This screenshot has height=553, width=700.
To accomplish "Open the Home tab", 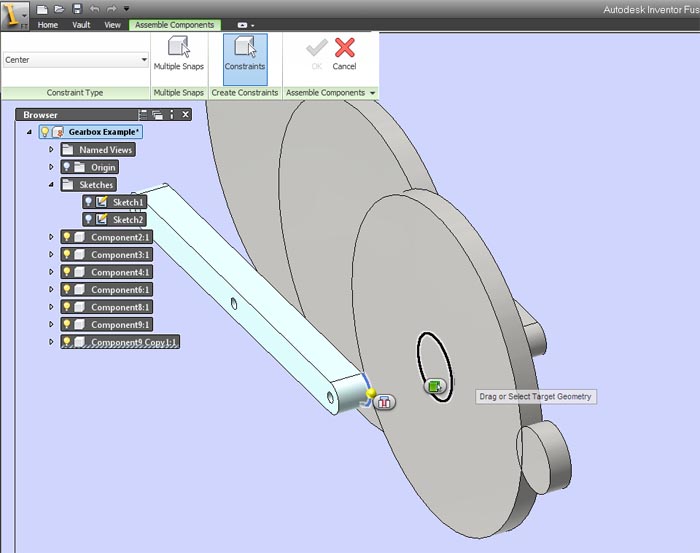I will (x=48, y=25).
